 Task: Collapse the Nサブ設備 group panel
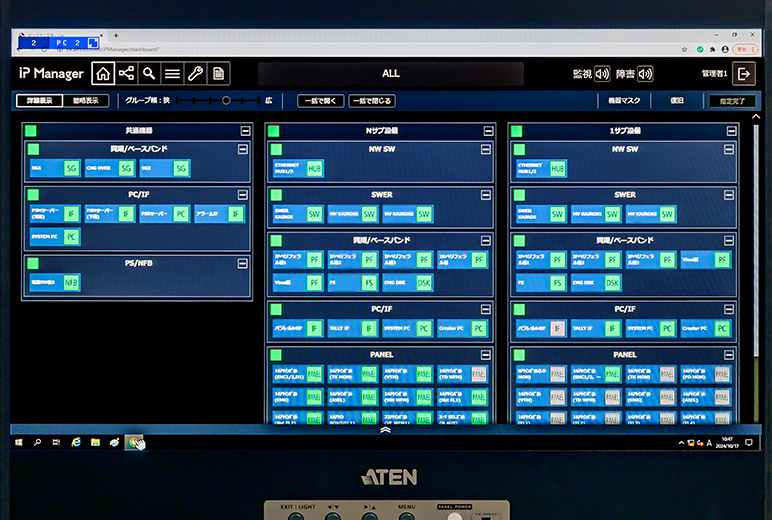(x=488, y=131)
